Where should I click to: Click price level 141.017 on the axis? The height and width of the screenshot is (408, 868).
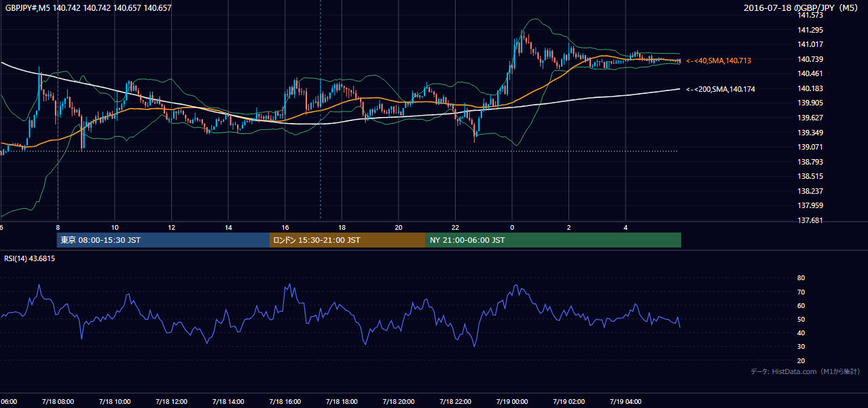(x=810, y=44)
